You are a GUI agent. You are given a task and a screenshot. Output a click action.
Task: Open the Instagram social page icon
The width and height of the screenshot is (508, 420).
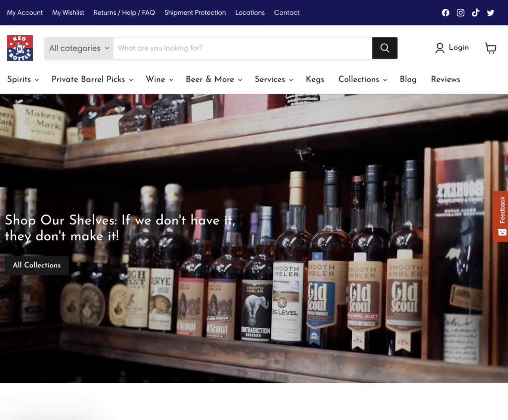[460, 12]
